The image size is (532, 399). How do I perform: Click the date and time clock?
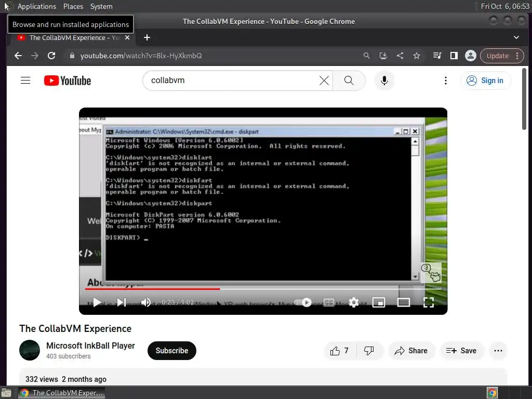click(x=505, y=6)
